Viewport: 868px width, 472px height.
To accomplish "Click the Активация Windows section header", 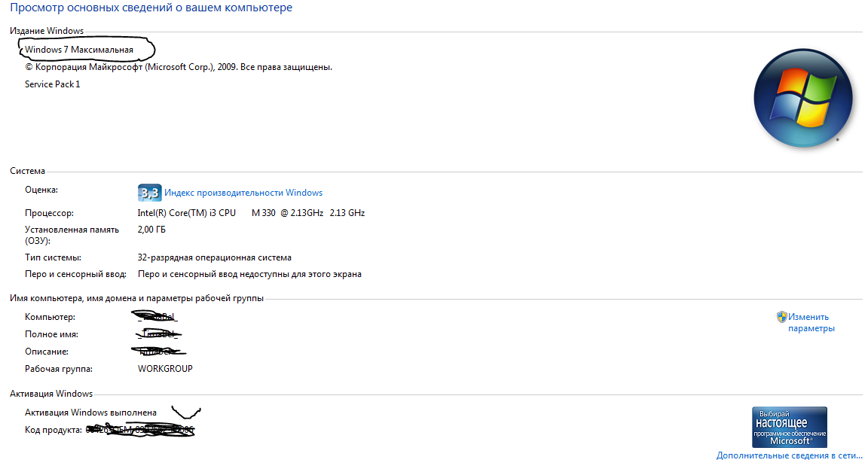I will pyautogui.click(x=51, y=394).
